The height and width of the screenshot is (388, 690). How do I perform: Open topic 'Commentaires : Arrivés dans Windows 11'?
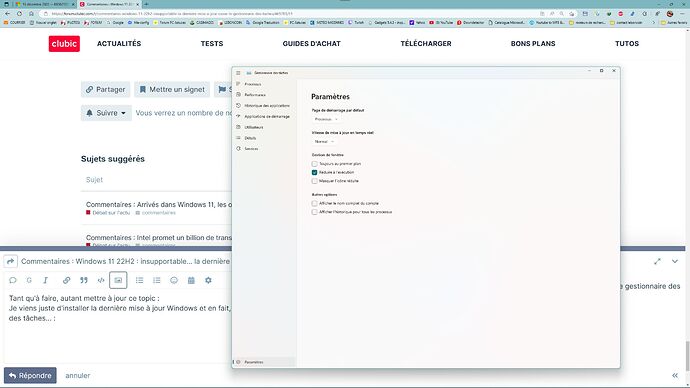coord(159,205)
